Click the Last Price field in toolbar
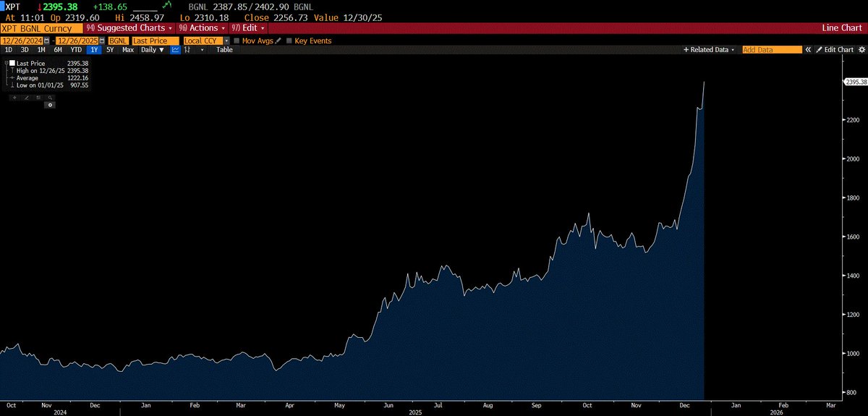 click(156, 41)
